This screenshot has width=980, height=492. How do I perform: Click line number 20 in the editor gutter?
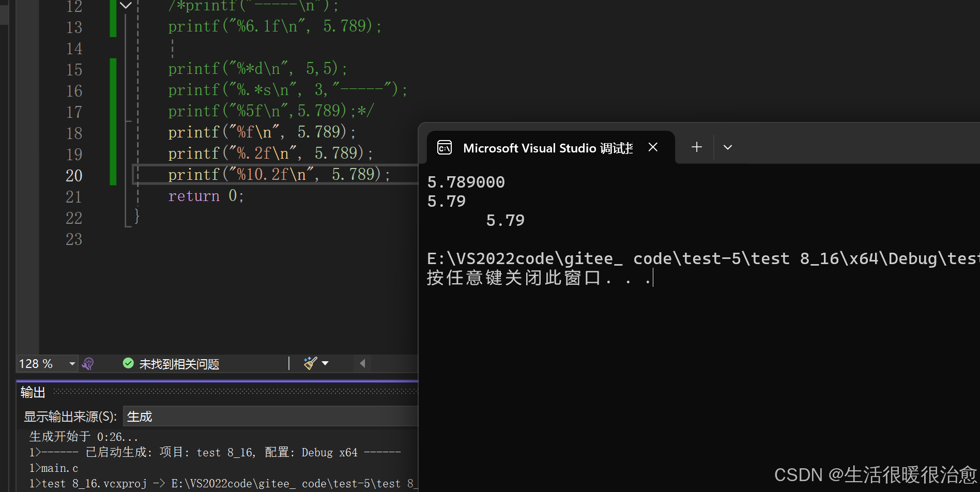point(74,176)
